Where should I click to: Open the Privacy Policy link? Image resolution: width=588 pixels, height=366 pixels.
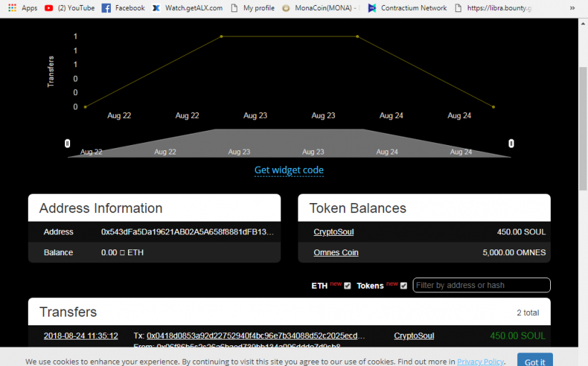click(x=480, y=362)
